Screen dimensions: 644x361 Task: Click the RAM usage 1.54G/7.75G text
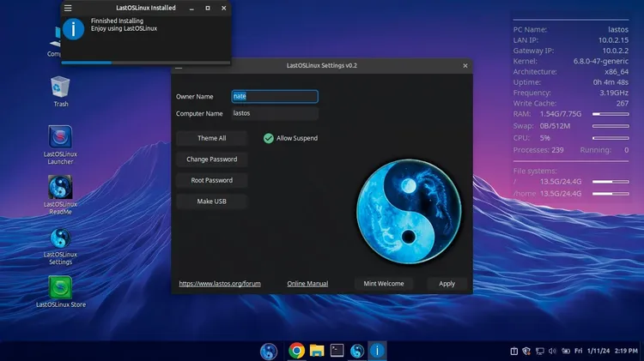(x=561, y=114)
